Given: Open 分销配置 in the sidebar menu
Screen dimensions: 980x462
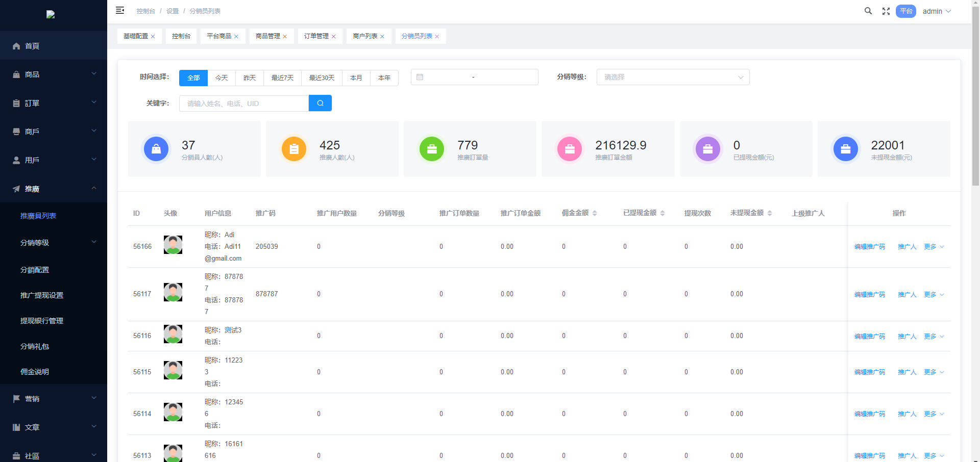Looking at the screenshot, I should (35, 270).
